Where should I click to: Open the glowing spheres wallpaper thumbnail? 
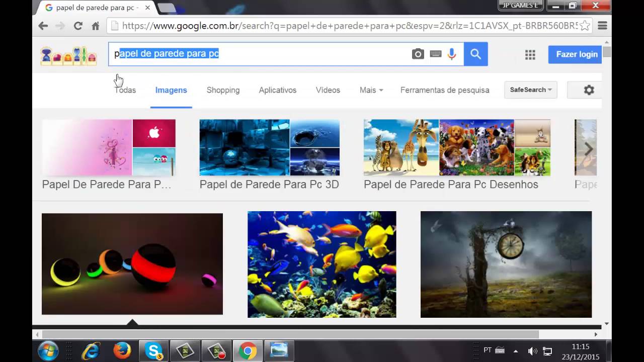click(x=132, y=264)
